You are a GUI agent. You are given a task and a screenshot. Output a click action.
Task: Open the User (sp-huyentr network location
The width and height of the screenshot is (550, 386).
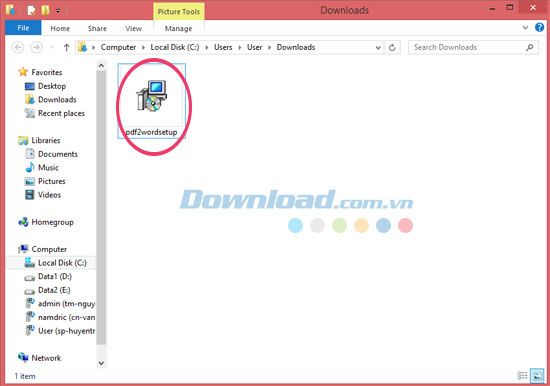pos(66,331)
